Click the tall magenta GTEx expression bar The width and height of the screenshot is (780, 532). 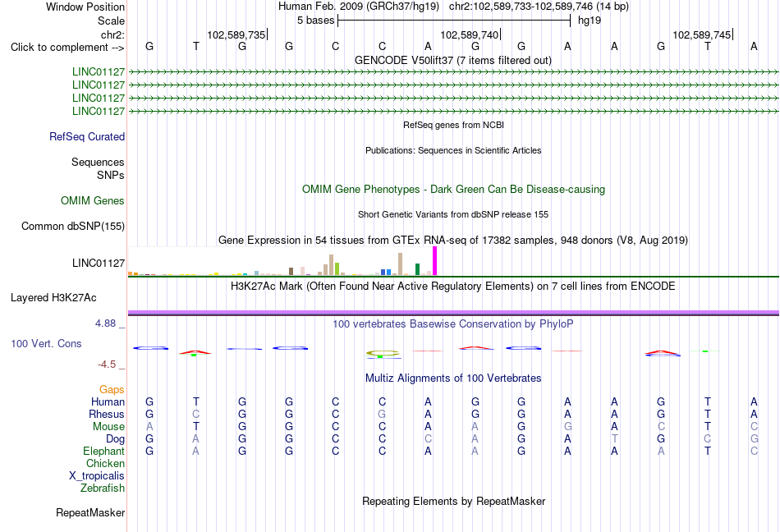point(435,261)
